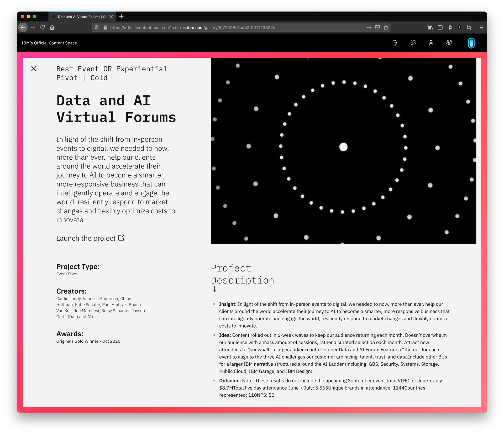Screen dimensions: 504x435
Task: Click the logout icon in header
Action: point(395,43)
